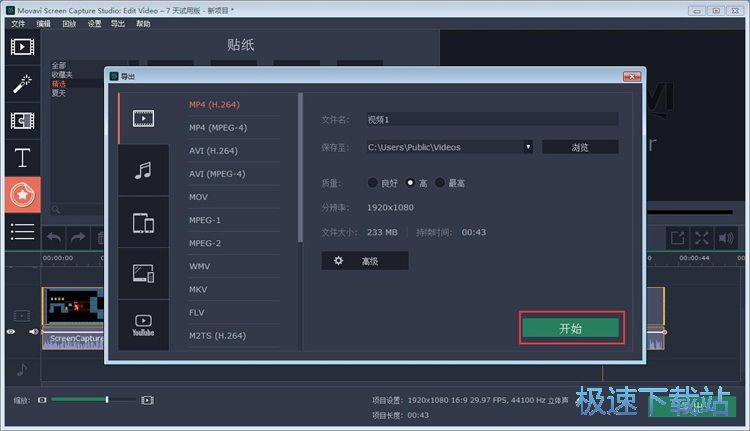Select audio export music note icon
750x431 pixels.
coord(143,170)
